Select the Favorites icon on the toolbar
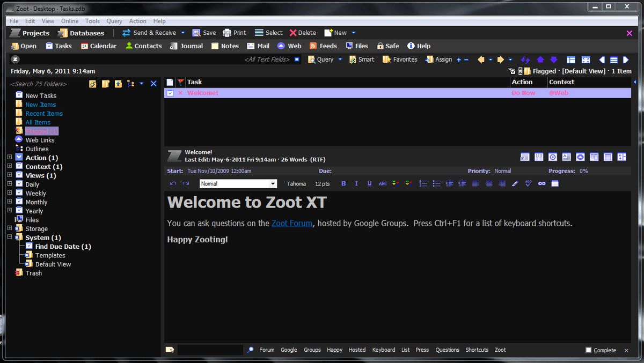 399,59
